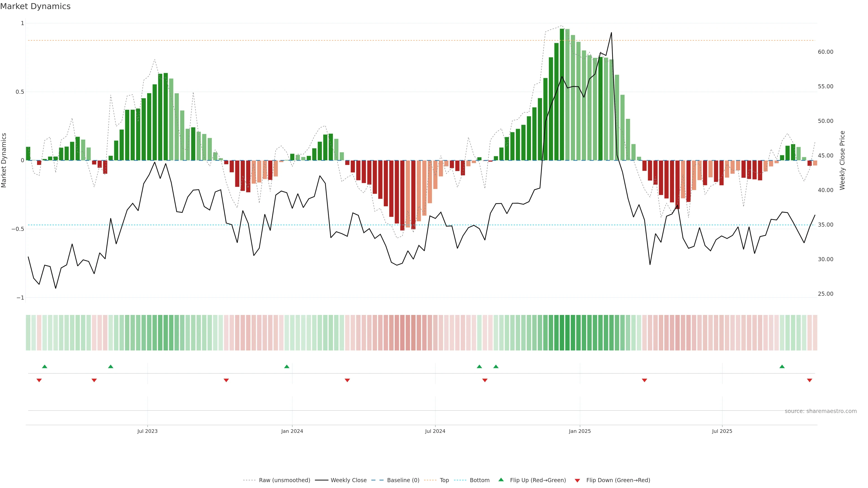This screenshot has width=868, height=488.
Task: Click the Jul 2023 x-axis label
Action: coord(147,431)
